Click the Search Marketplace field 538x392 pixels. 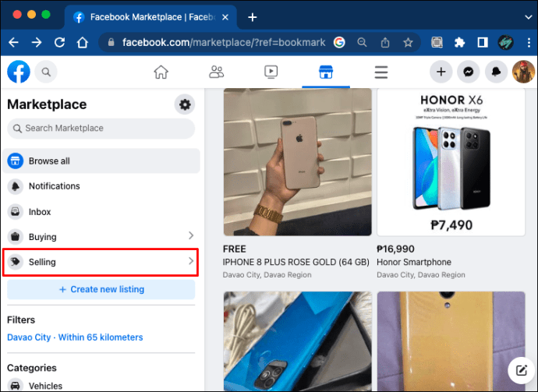[101, 129]
